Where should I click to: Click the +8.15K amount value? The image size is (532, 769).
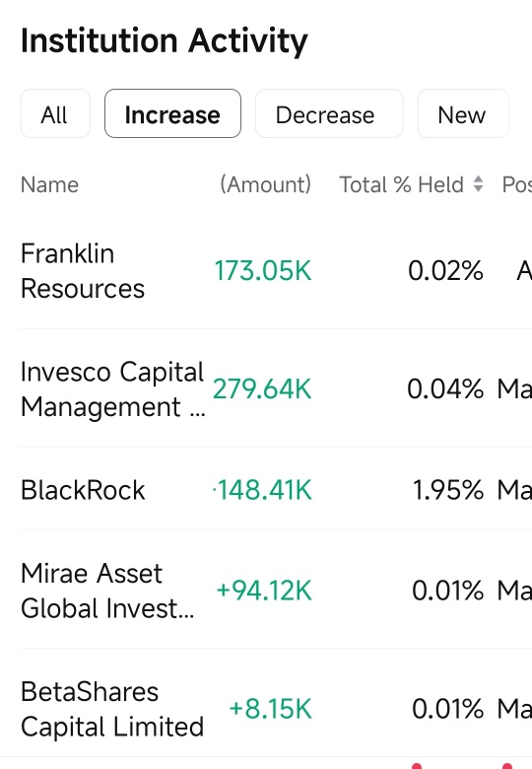(270, 709)
